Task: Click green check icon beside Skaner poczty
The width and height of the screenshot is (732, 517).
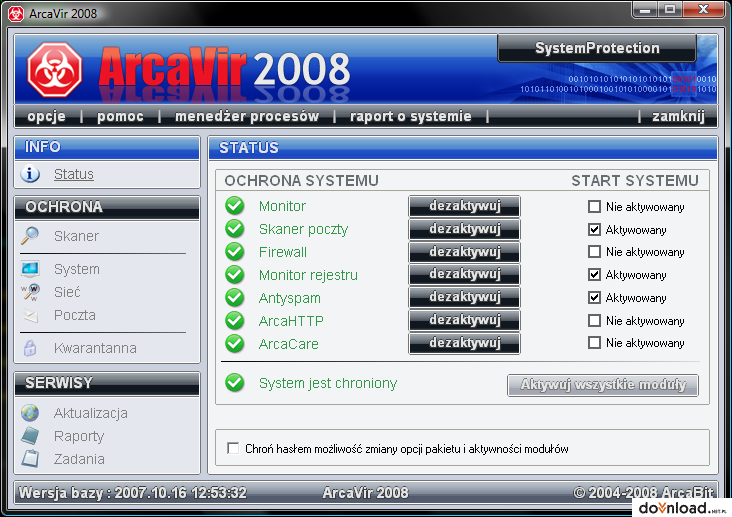Action: coord(234,229)
